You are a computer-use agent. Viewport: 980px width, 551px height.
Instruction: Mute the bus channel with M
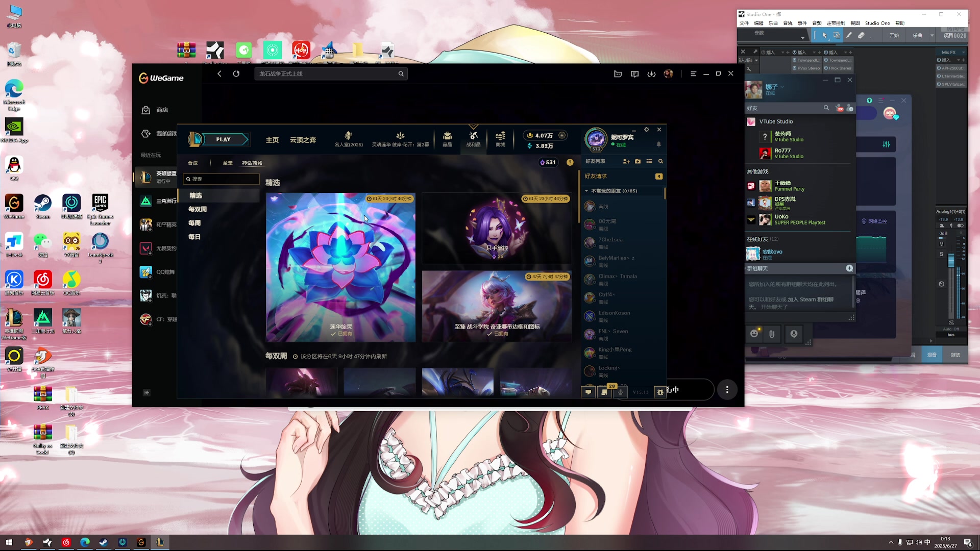pyautogui.click(x=942, y=244)
